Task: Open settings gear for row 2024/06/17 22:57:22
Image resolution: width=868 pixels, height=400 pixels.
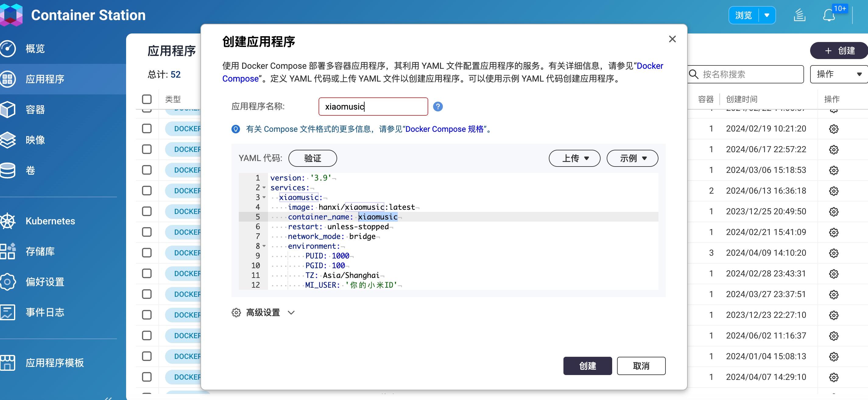Action: coord(834,149)
